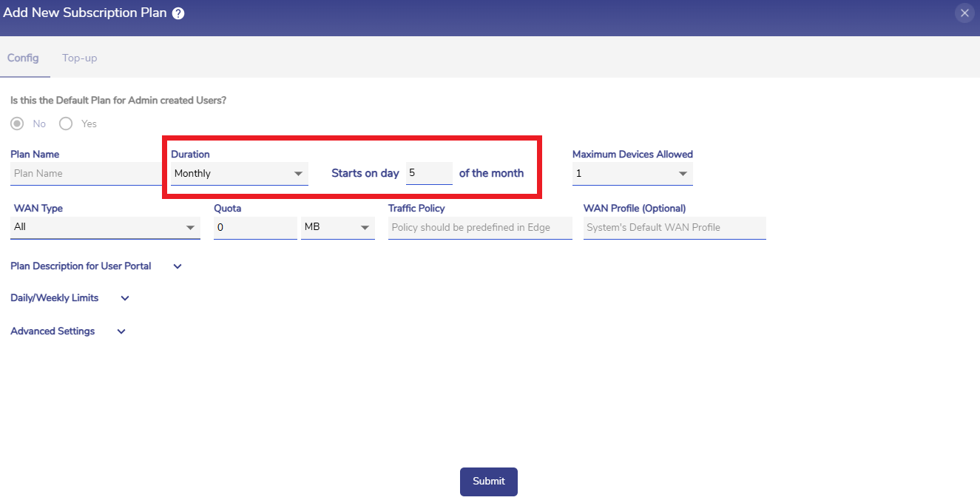Image resolution: width=980 pixels, height=503 pixels.
Task: Select Yes for default plan
Action: (x=66, y=124)
